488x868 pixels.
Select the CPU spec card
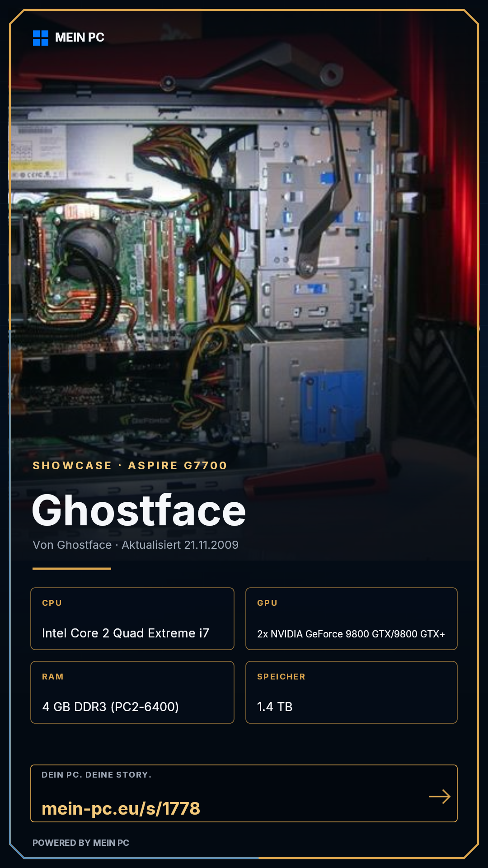coord(132,618)
